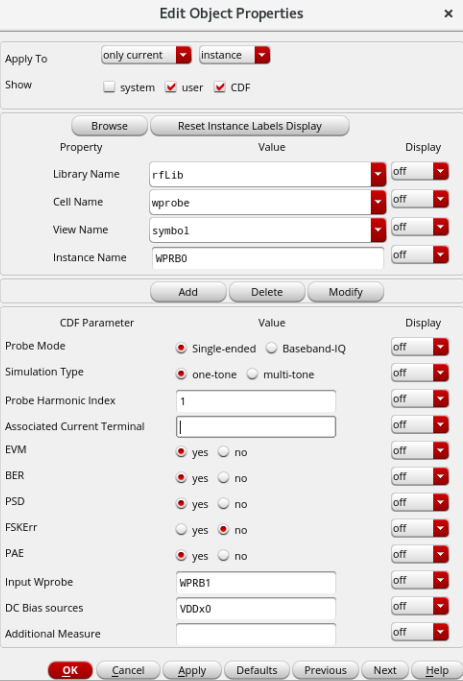Enable the system Show checkbox

pyautogui.click(x=109, y=87)
